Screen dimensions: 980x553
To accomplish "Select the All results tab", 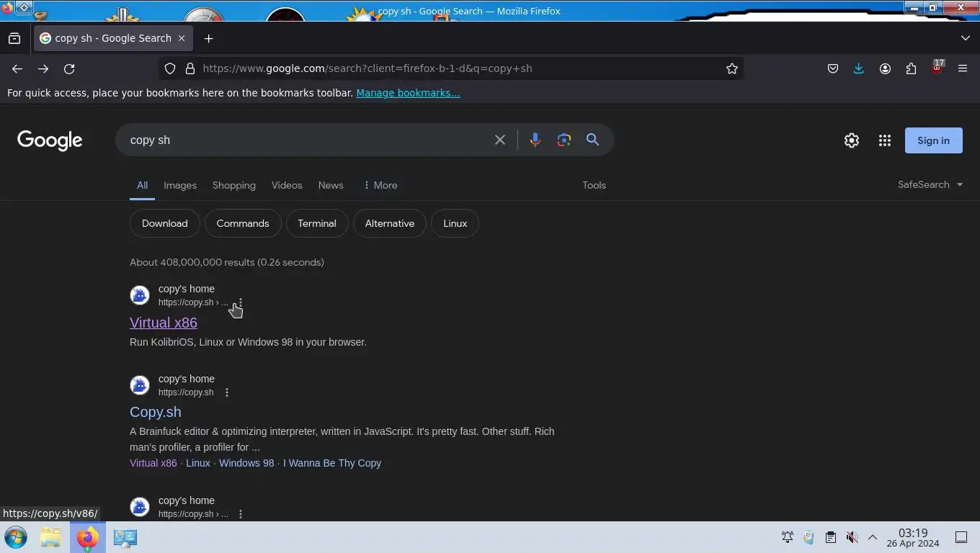I will pyautogui.click(x=142, y=185).
